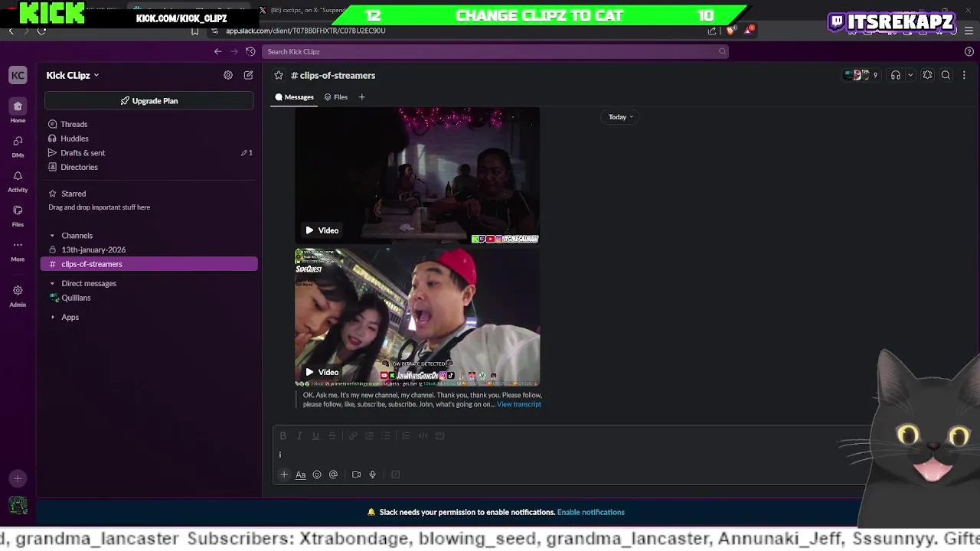Insert a link in composer
This screenshot has width=980, height=551.
pos(353,435)
